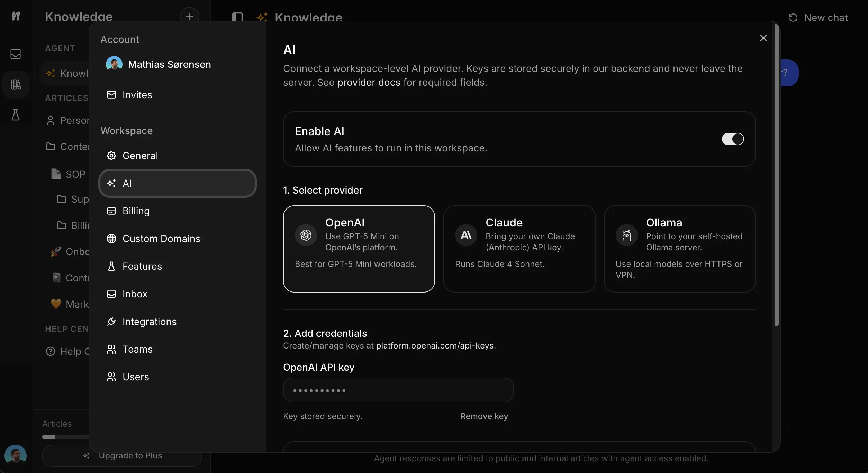Select the Claude provider card
The height and width of the screenshot is (473, 868).
point(519,249)
